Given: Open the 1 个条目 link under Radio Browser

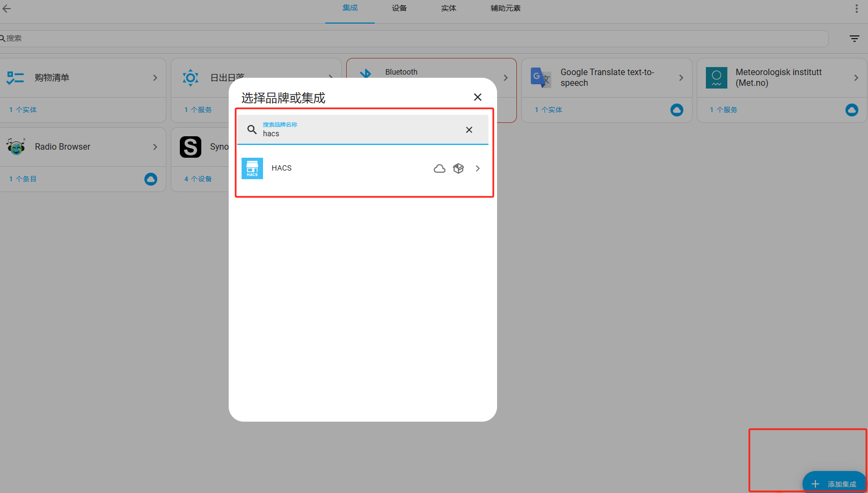Looking at the screenshot, I should pyautogui.click(x=23, y=179).
